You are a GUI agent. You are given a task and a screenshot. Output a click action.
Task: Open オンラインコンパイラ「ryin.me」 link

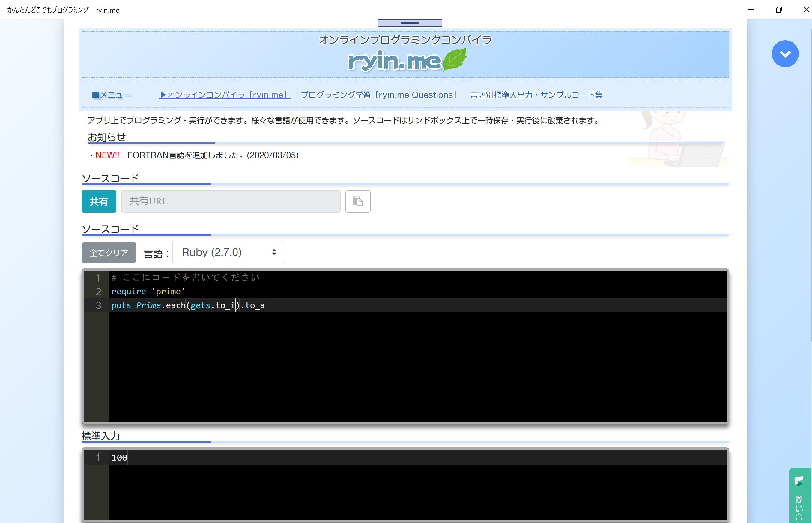coord(225,95)
